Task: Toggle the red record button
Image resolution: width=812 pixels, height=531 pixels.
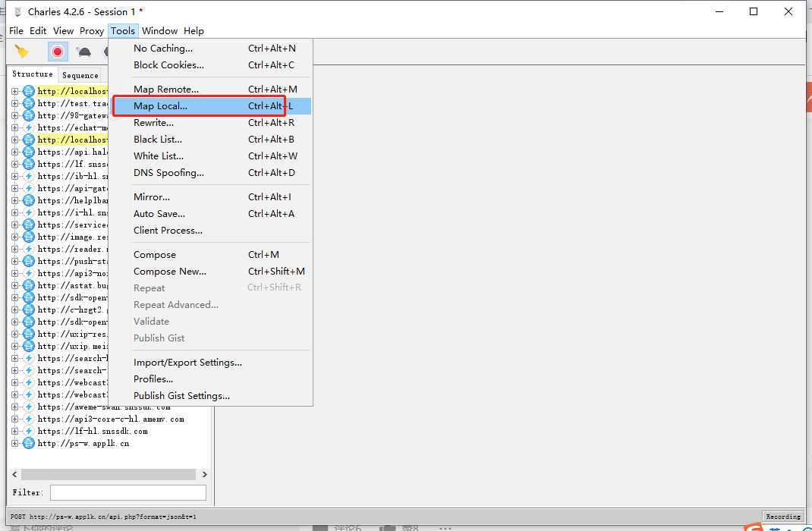Action: tap(58, 52)
